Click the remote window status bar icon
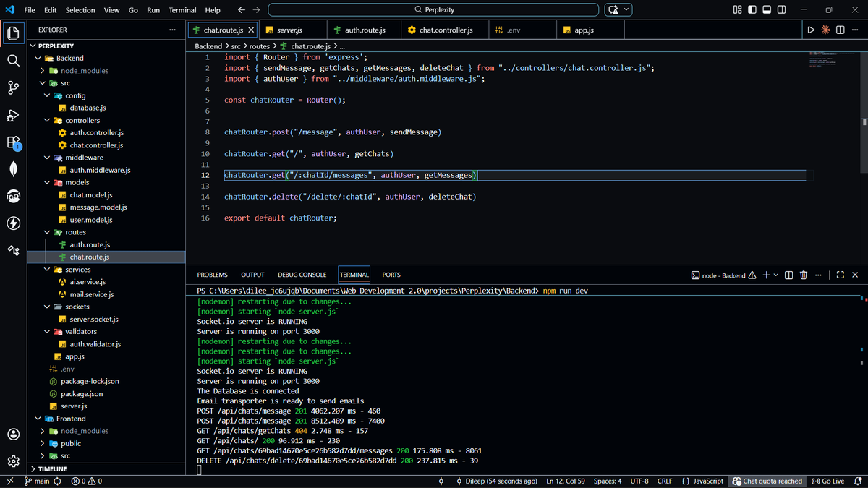The image size is (868, 488). click(10, 481)
